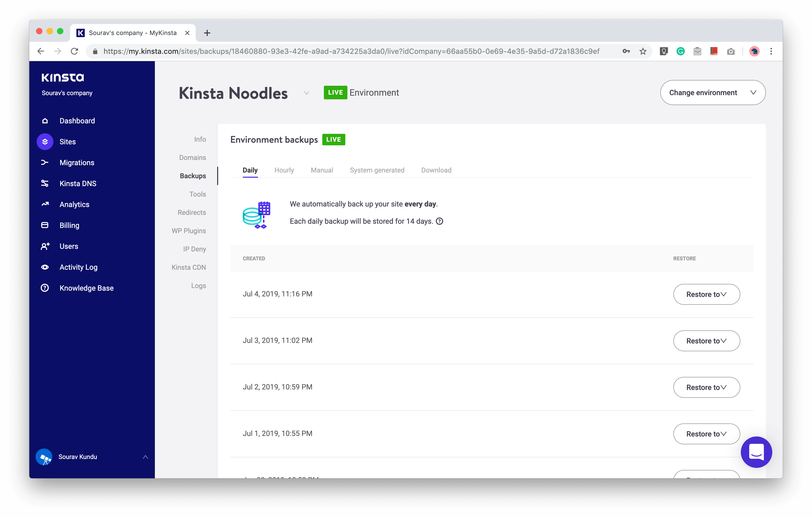The image size is (812, 517).
Task: Click the Jul 1, 2019, 10:55 PM entry
Action: point(278,433)
